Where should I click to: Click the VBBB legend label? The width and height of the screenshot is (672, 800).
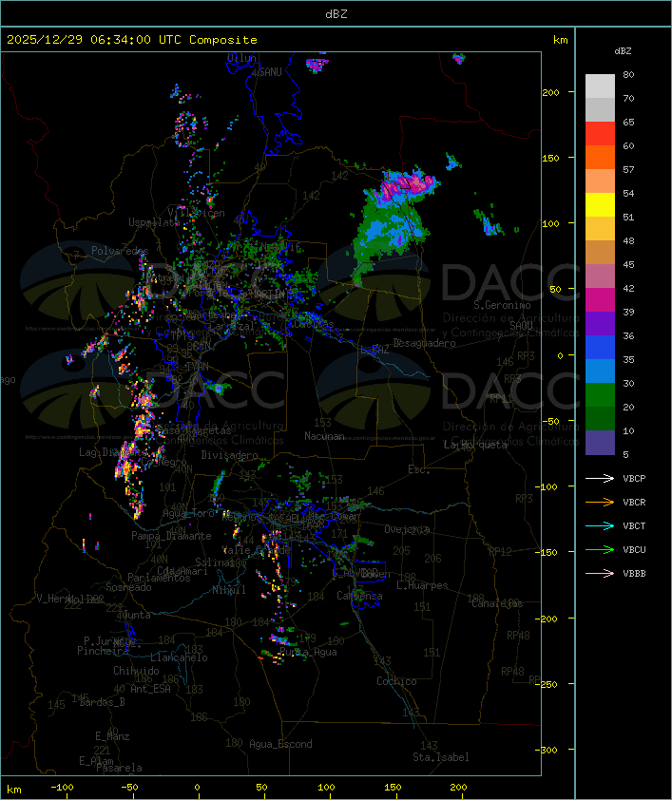tap(634, 574)
